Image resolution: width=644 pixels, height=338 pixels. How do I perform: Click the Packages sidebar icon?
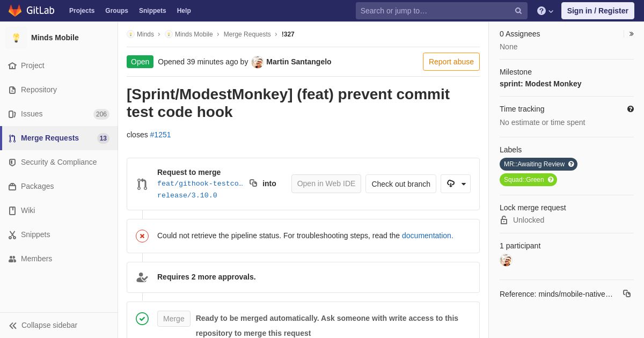pyautogui.click(x=12, y=187)
